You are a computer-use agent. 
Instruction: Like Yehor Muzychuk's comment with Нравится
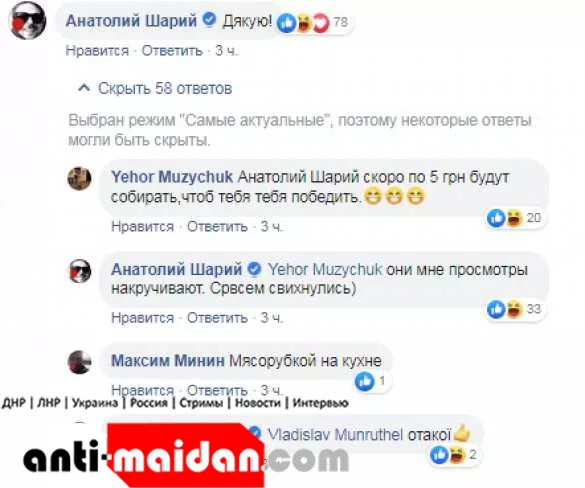coord(143,226)
